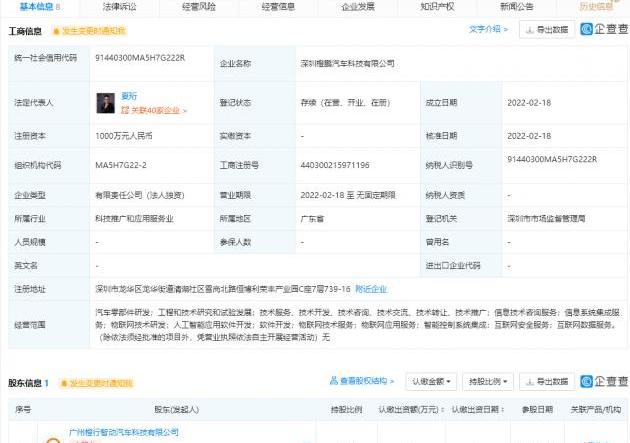Image resolution: width=630 pixels, height=443 pixels.
Task: Click the registered address text
Action: [223, 289]
